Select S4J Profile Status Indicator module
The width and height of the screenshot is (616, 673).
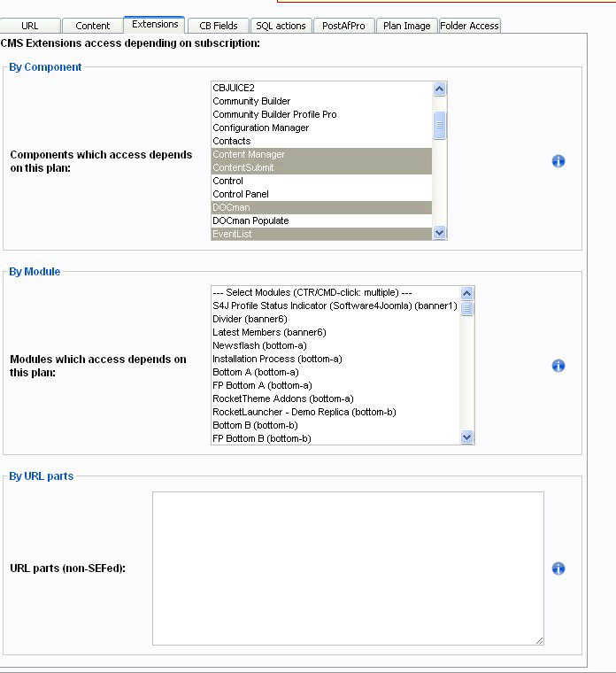pos(335,306)
